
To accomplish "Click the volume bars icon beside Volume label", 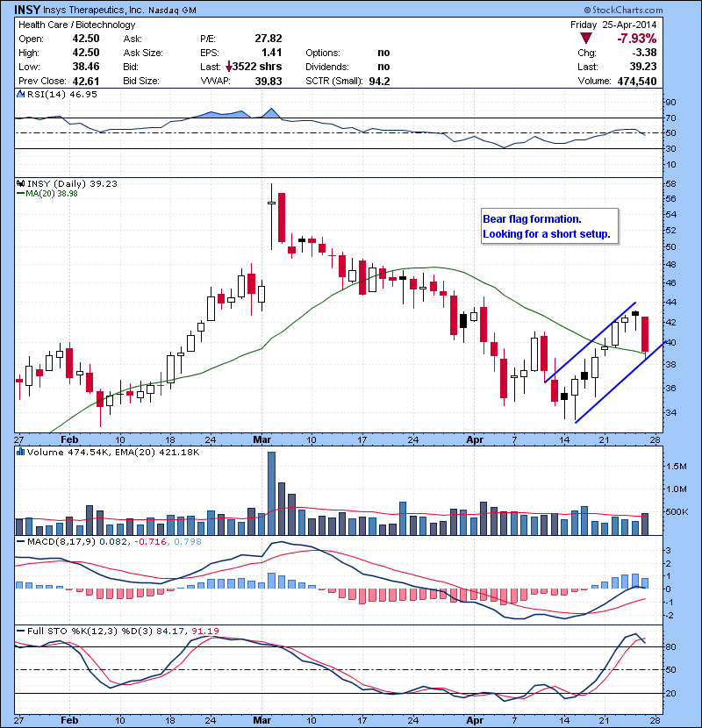I will coord(20,452).
